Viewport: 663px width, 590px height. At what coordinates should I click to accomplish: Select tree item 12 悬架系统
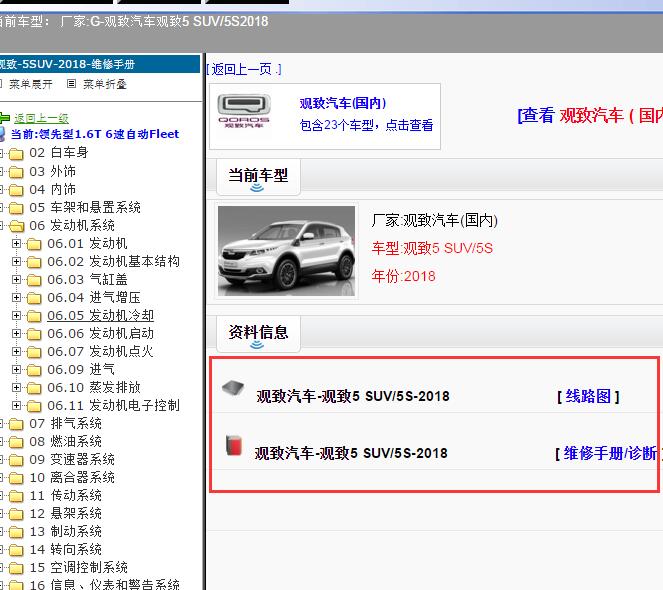tap(66, 513)
